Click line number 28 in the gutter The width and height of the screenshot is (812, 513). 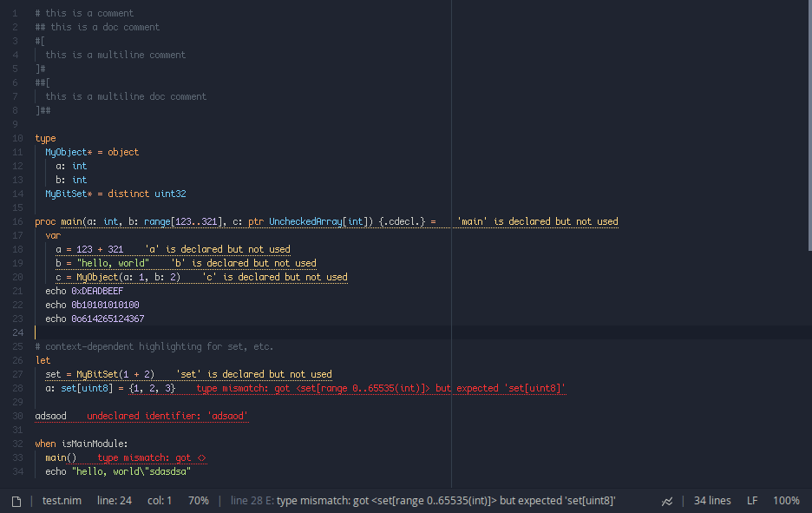(x=17, y=388)
